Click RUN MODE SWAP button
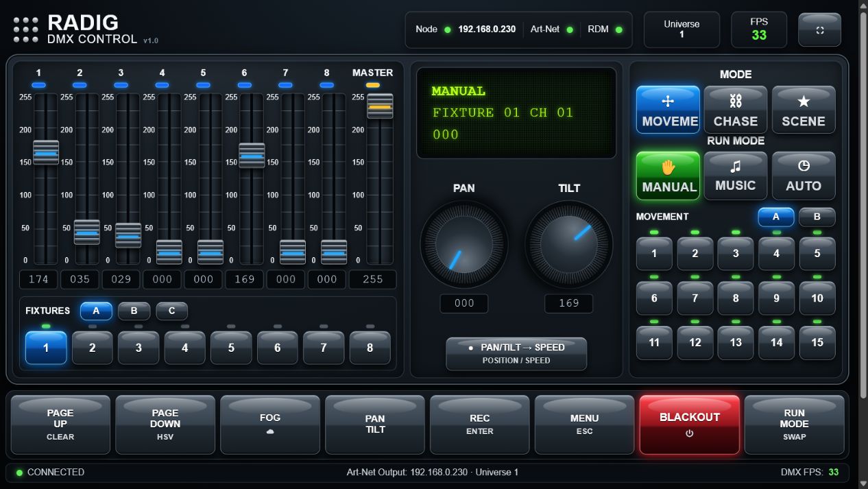 [795, 425]
